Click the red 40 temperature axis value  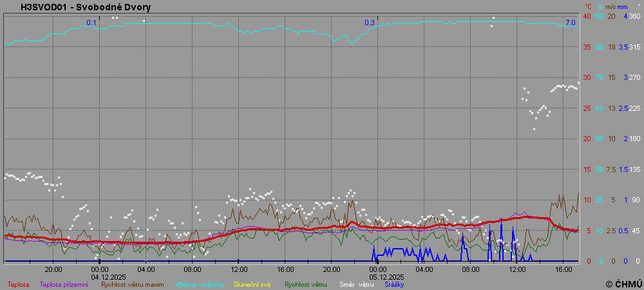pos(587,16)
